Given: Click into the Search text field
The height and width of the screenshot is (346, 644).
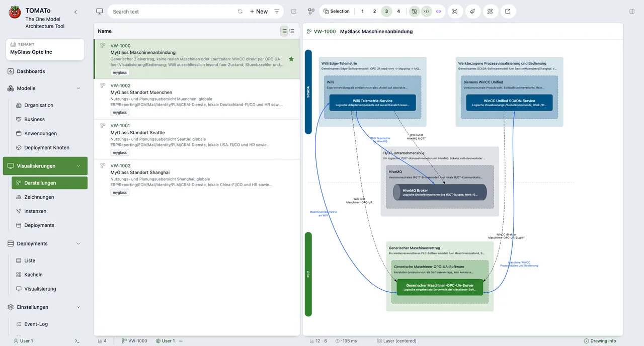Looking at the screenshot, I should (173, 12).
